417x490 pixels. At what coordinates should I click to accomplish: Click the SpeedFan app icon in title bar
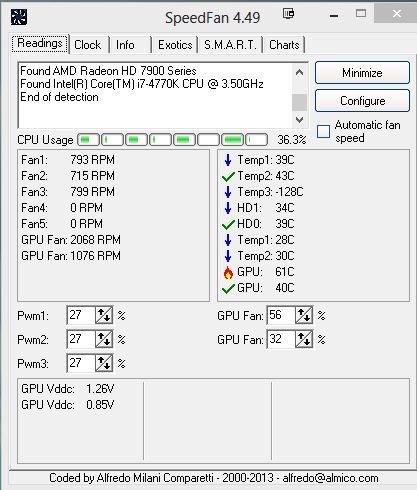coord(19,17)
